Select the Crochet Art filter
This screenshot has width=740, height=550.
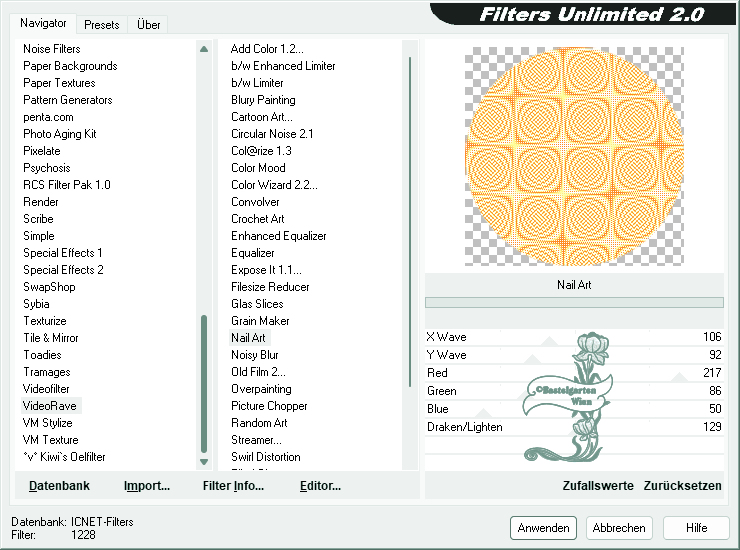tap(258, 219)
